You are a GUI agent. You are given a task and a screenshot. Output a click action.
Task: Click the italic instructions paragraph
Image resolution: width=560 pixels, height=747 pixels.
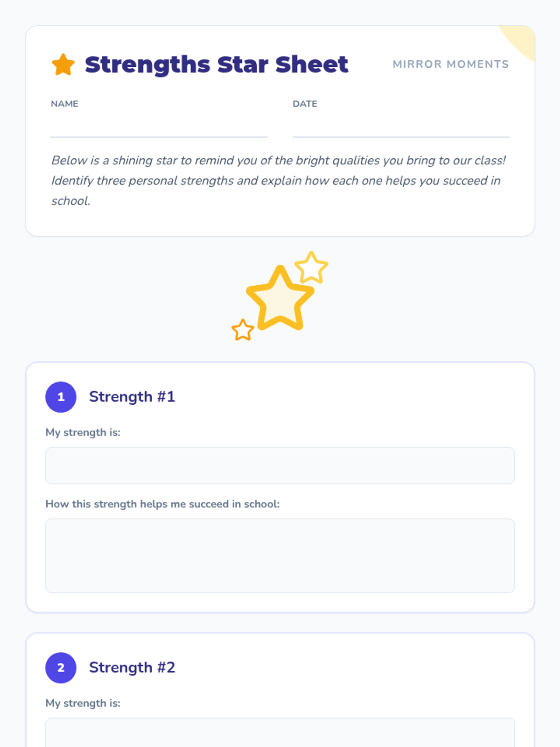tap(278, 181)
